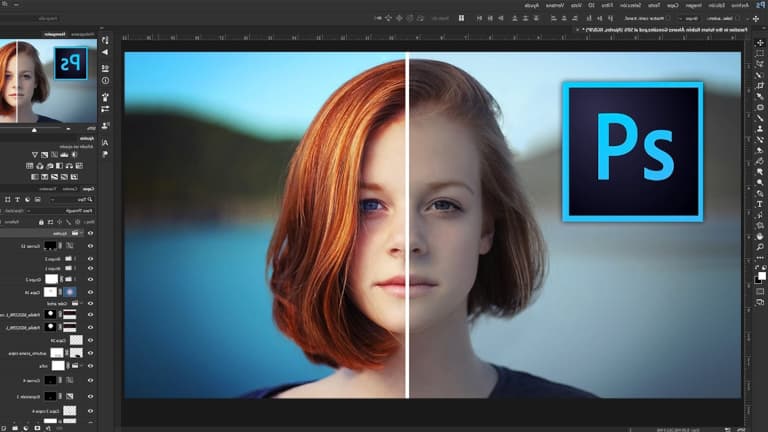
Task: Open the Ayuda menu
Action: point(531,5)
